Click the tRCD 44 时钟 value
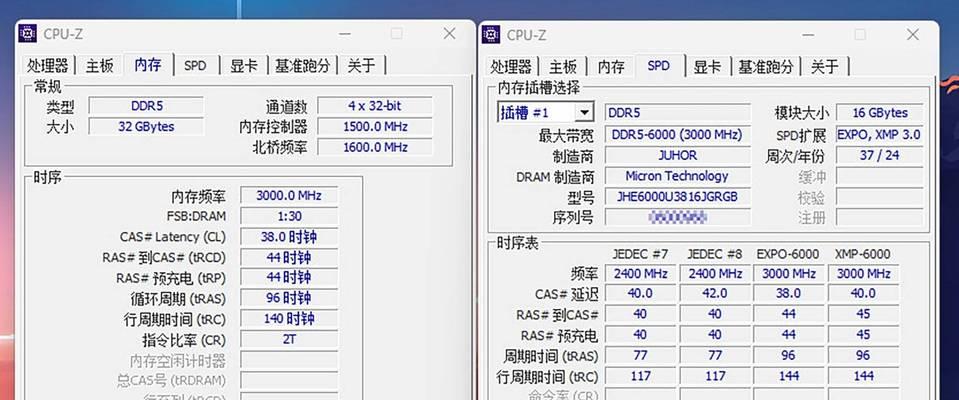 point(289,257)
